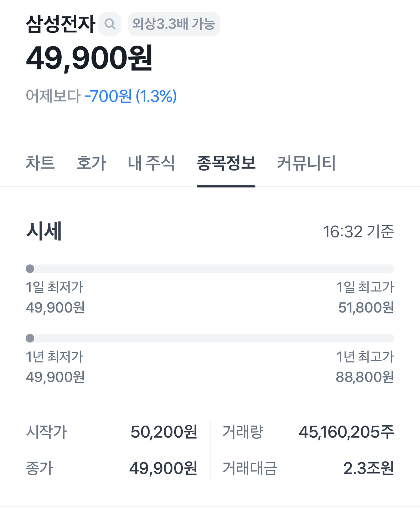
Task: Switch to the 호가 tab
Action: 91,163
